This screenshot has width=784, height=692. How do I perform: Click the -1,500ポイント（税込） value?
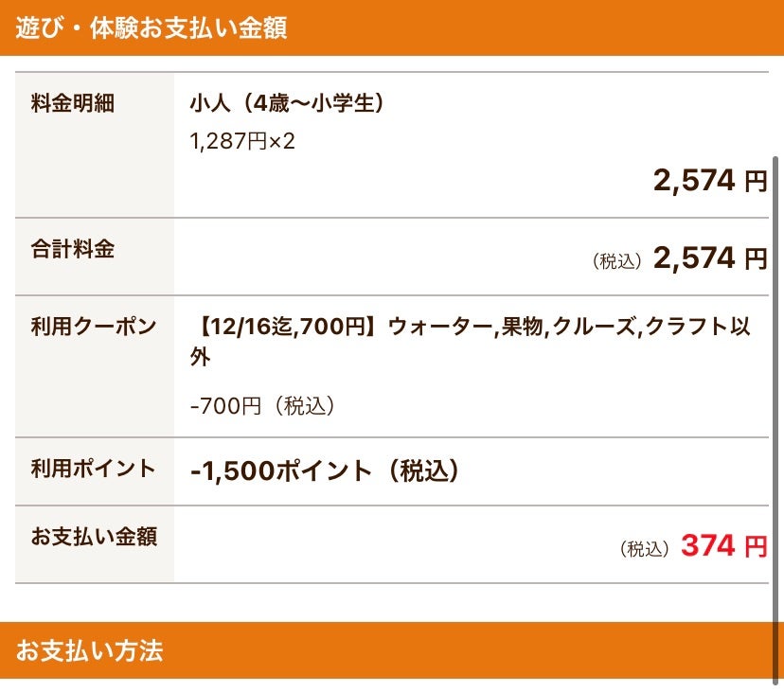(325, 471)
